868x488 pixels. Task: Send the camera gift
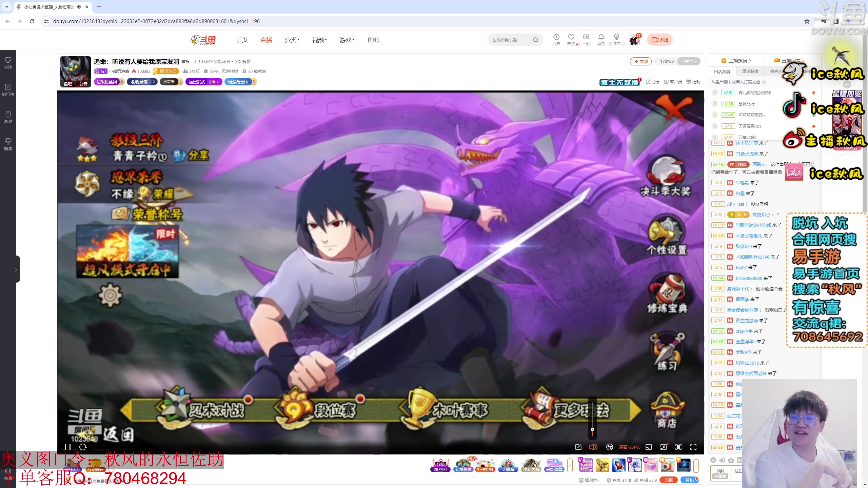(667, 465)
